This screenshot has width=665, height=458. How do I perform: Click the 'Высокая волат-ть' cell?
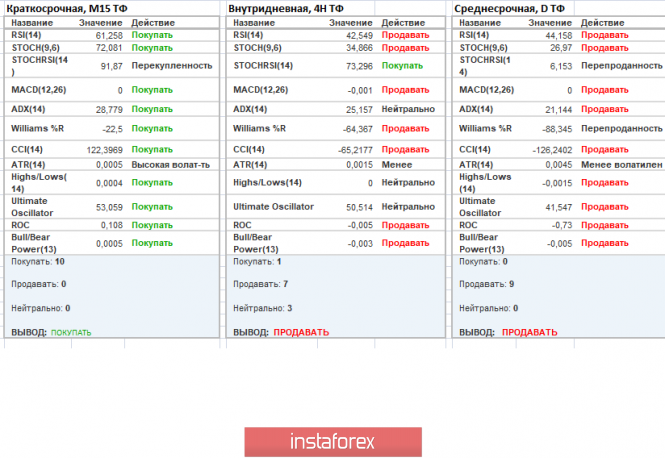170,165
